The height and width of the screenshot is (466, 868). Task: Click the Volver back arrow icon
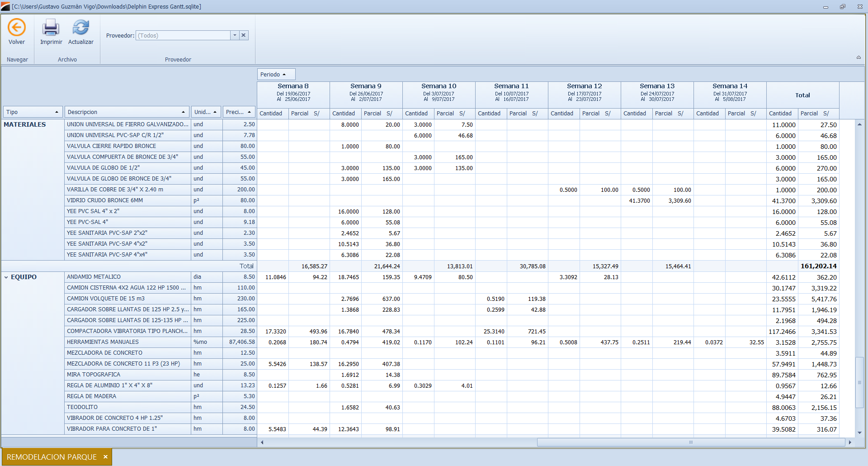click(17, 28)
